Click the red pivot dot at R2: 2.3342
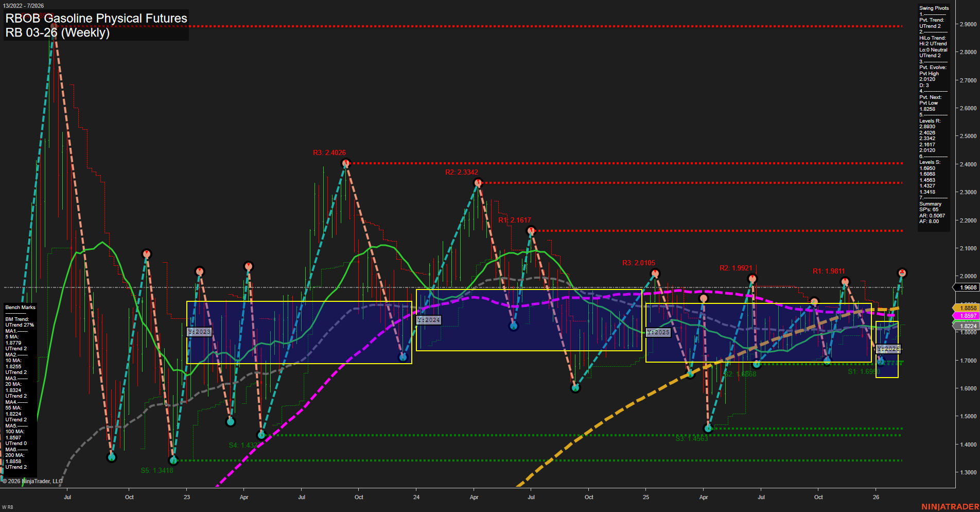Image resolution: width=980 pixels, height=512 pixels. [478, 182]
